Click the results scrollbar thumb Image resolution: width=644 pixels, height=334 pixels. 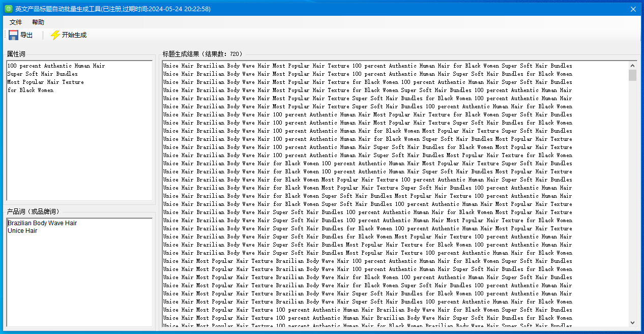[x=633, y=75]
